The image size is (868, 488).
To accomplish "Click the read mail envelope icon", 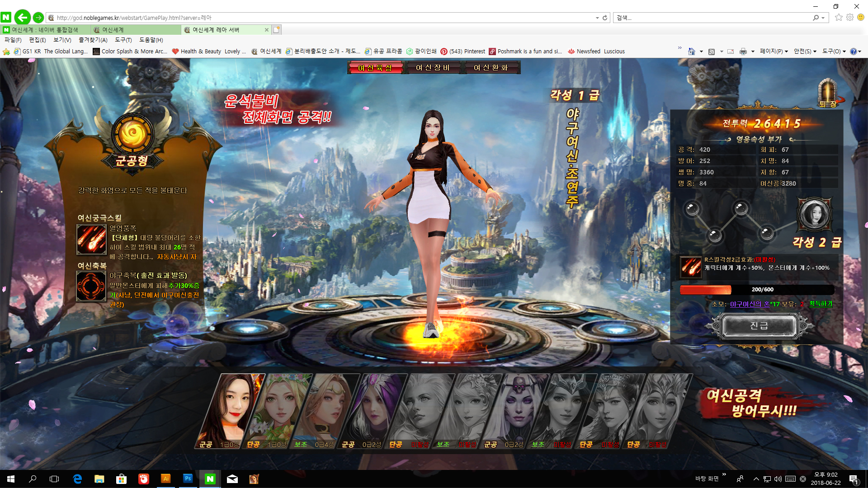I will [730, 52].
